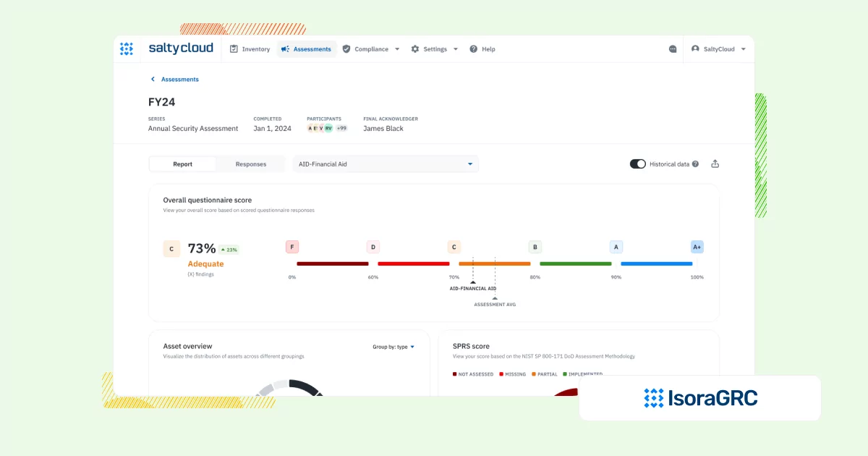
Task: Open the Settings menu label
Action: tap(435, 49)
